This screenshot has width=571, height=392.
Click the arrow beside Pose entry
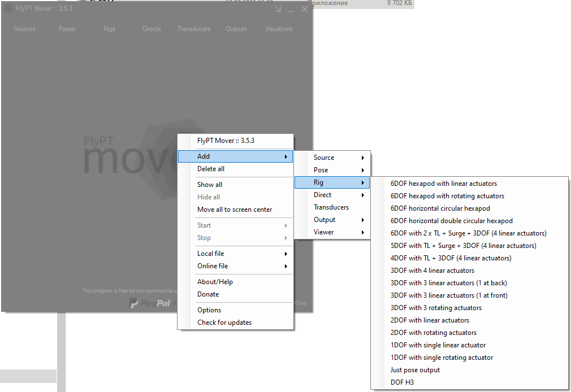pos(363,170)
